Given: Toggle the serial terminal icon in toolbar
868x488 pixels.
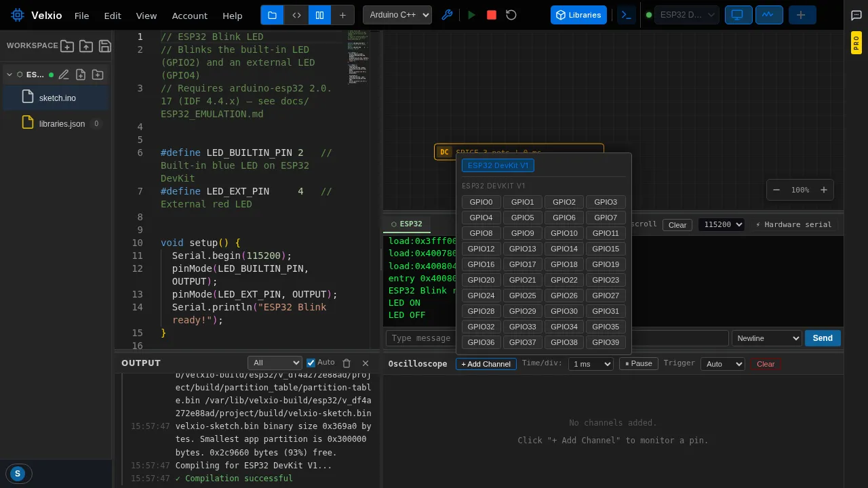Looking at the screenshot, I should 627,15.
